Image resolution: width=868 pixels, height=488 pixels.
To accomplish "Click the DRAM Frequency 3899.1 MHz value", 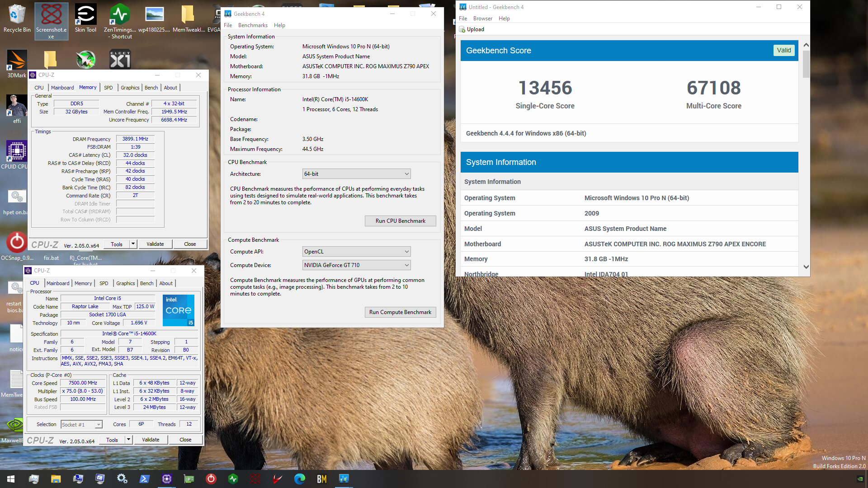I will click(x=135, y=139).
